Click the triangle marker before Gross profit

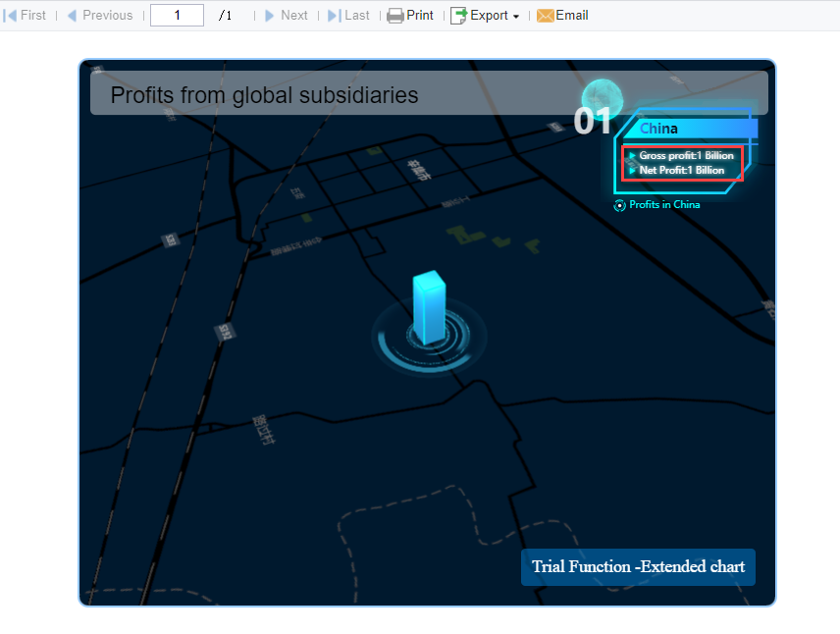click(631, 155)
